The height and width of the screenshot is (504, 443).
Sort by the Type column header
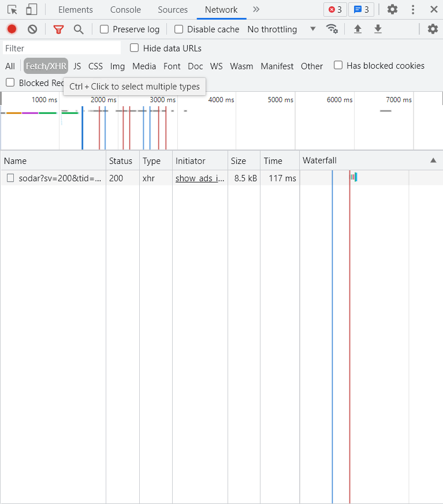[156, 160]
